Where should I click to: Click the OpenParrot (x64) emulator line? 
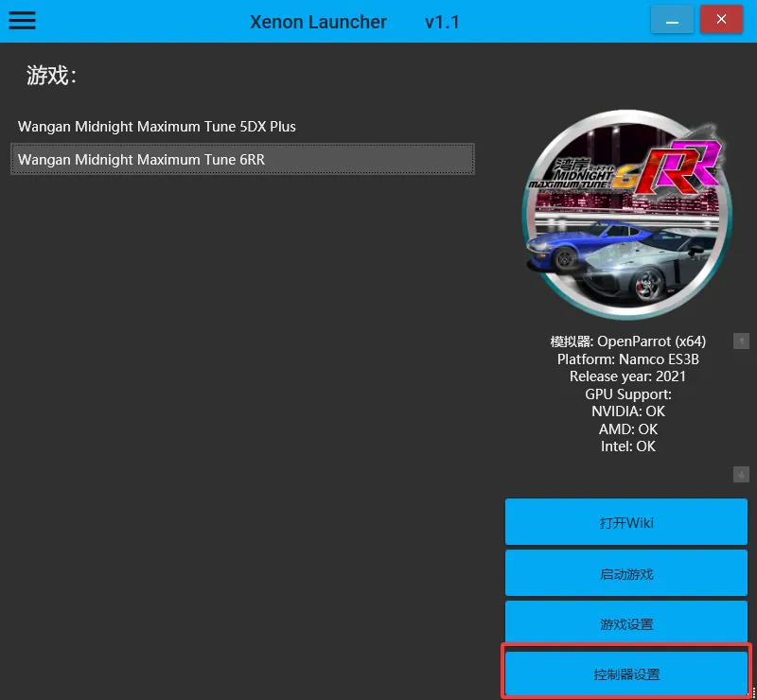pyautogui.click(x=627, y=341)
